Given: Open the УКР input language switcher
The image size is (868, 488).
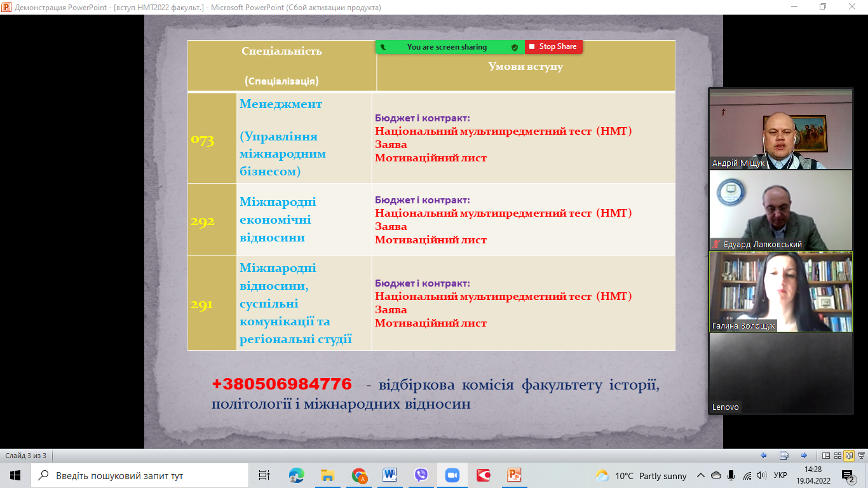Looking at the screenshot, I should (x=780, y=475).
